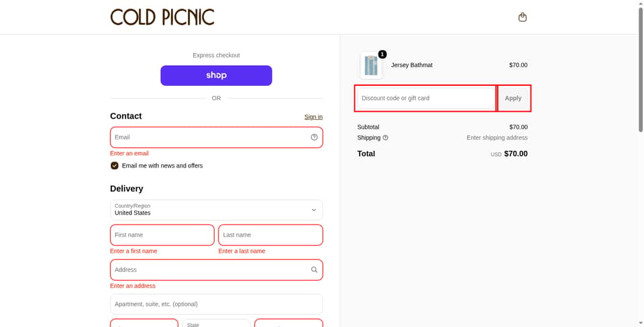Click the page vertical scrollbar
Screen dimensions: 644x327
(x=640, y=70)
